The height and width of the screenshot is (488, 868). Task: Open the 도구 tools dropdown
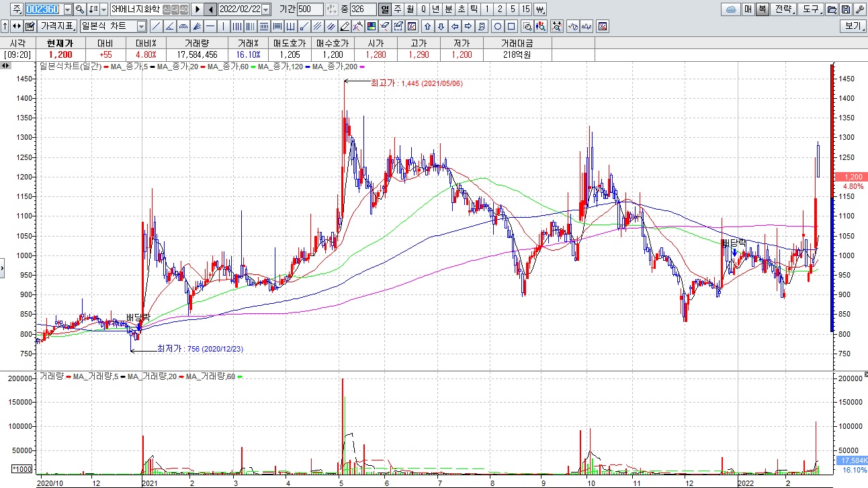pos(811,9)
